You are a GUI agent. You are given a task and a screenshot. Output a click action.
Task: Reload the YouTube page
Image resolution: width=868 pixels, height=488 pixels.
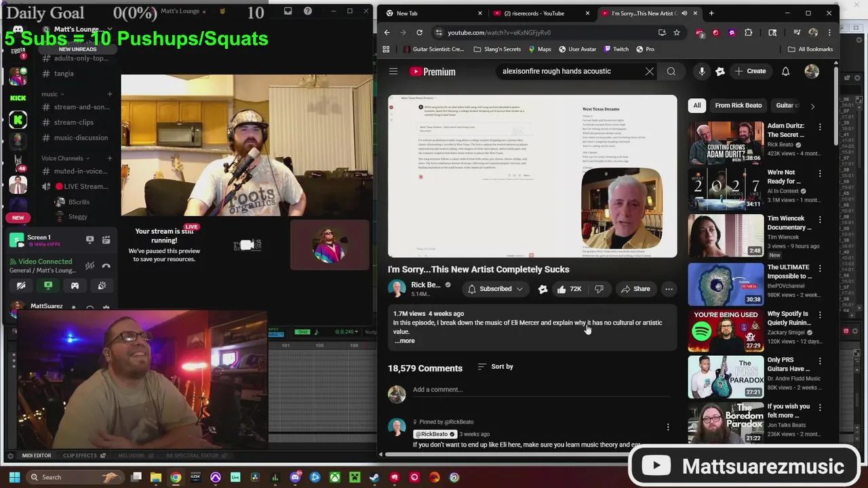[419, 33]
